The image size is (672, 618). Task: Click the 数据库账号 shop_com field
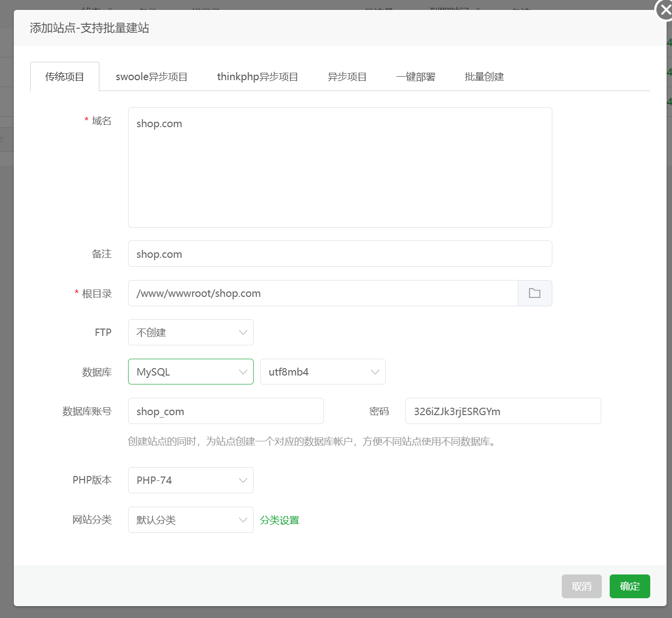(225, 411)
